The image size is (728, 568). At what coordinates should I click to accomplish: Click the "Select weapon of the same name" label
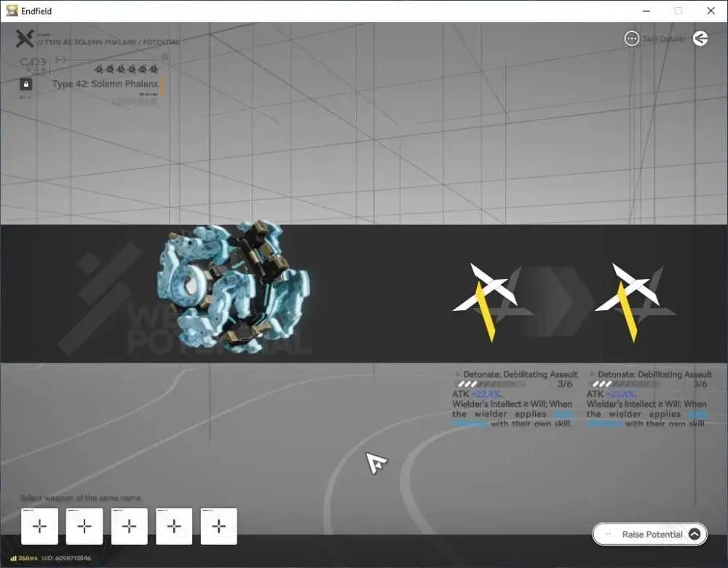click(x=80, y=498)
